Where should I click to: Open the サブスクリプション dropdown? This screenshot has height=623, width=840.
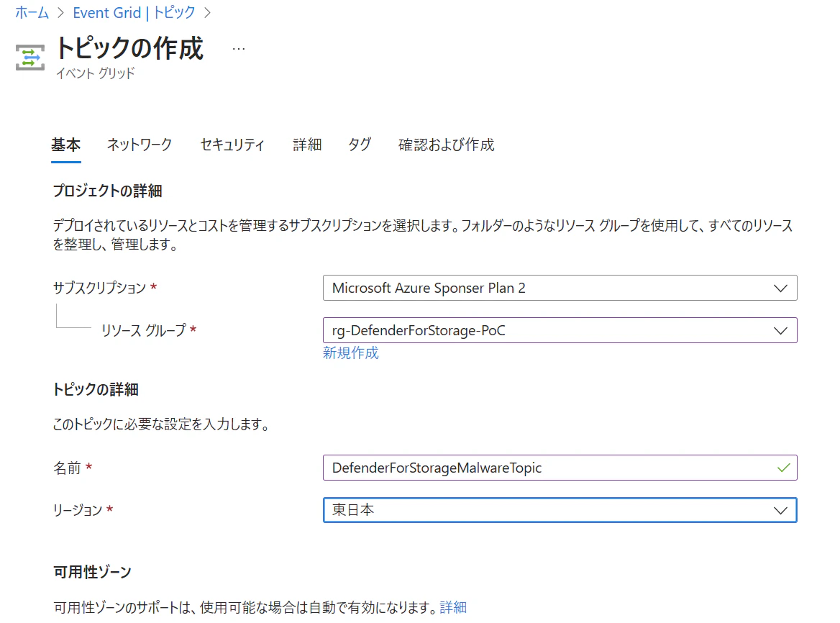click(x=560, y=288)
